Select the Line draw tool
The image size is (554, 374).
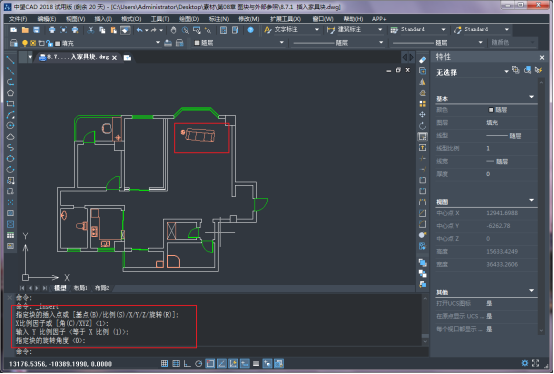(11, 60)
